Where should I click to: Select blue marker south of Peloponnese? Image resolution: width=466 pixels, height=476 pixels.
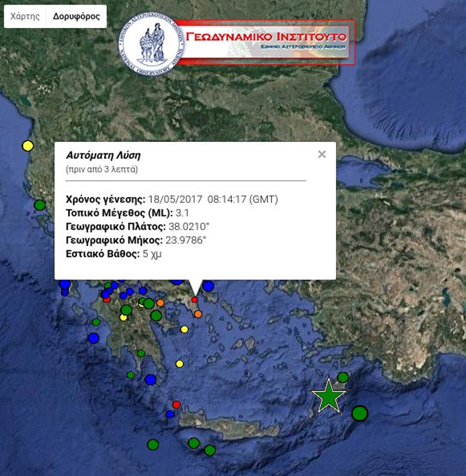pyautogui.click(x=150, y=379)
